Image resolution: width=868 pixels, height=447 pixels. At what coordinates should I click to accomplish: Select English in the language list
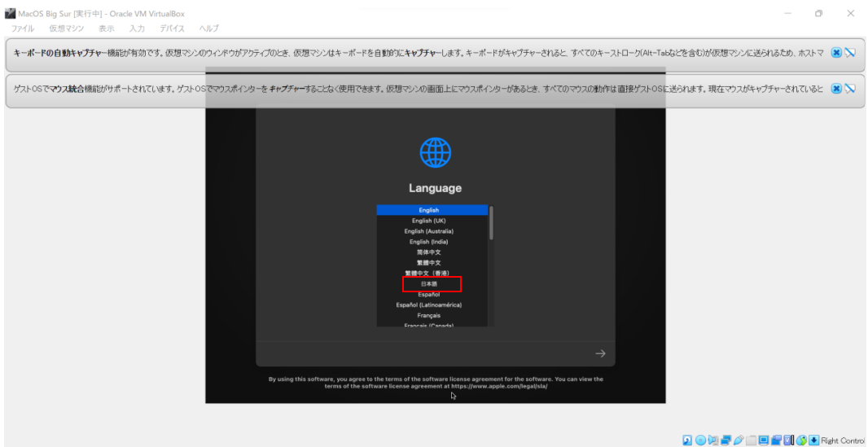pyautogui.click(x=432, y=210)
